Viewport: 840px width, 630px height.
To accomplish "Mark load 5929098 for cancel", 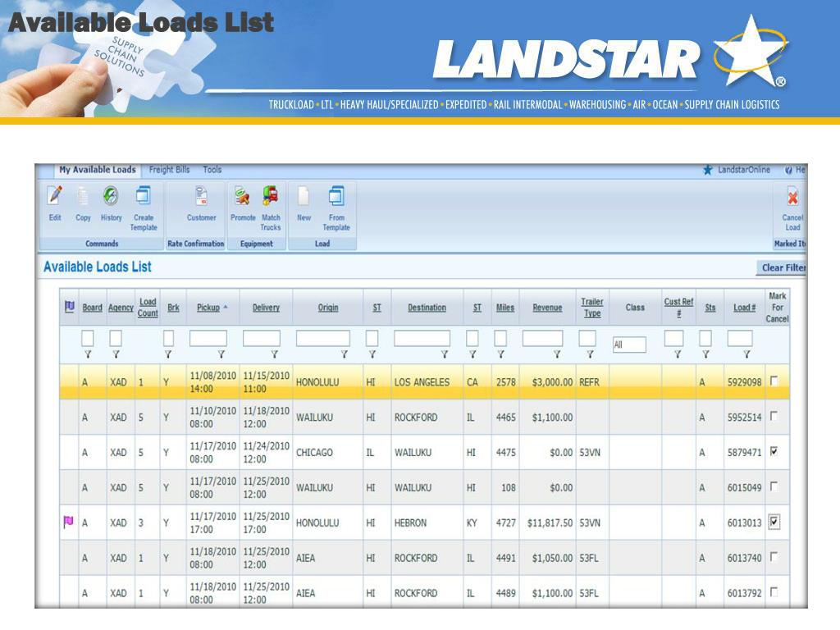I will point(774,381).
